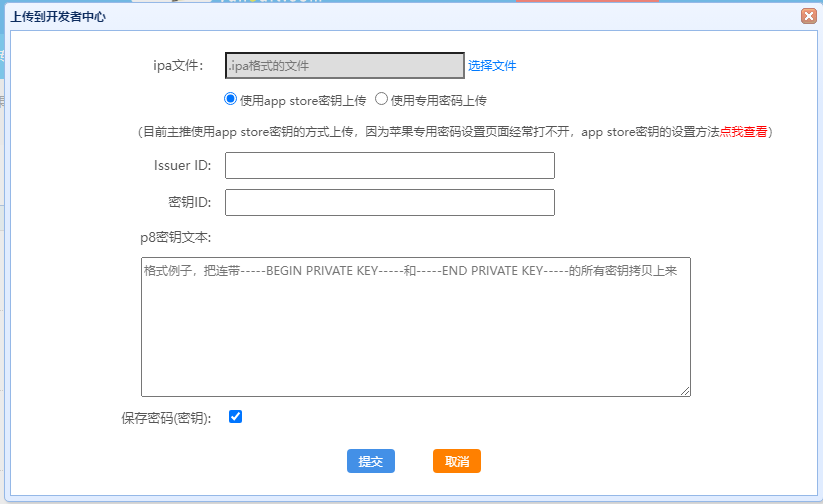Submit the form with 提交 button
Viewport: 823px width, 504px height.
click(x=371, y=461)
